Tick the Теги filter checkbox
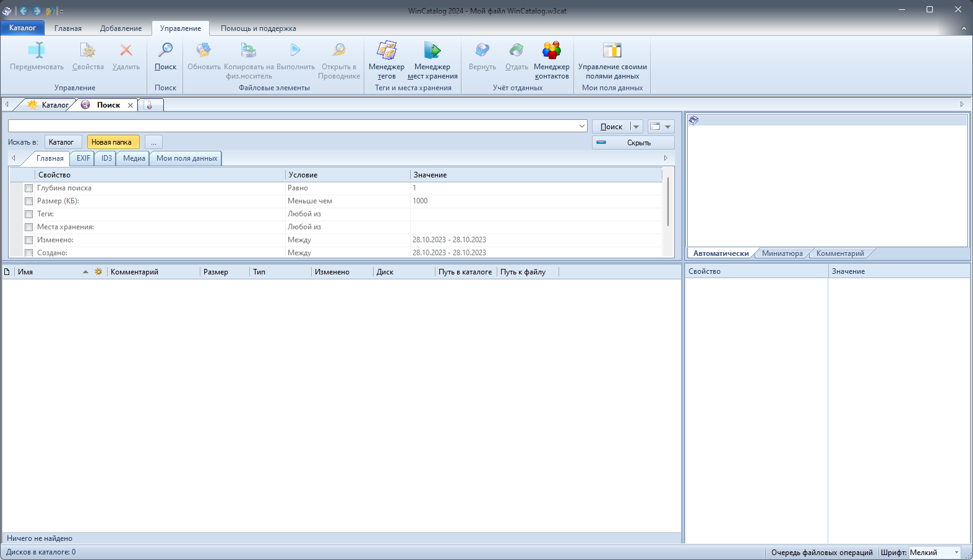This screenshot has height=560, width=973. 28,214
